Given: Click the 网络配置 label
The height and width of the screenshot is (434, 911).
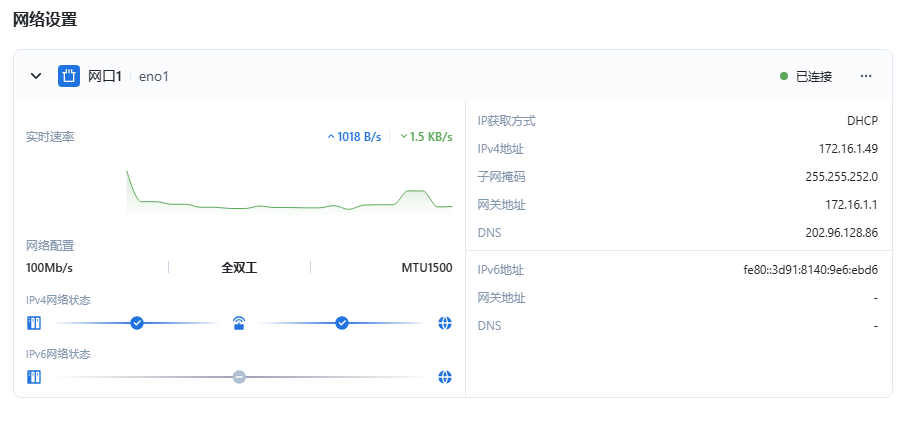Looking at the screenshot, I should click(x=50, y=246).
